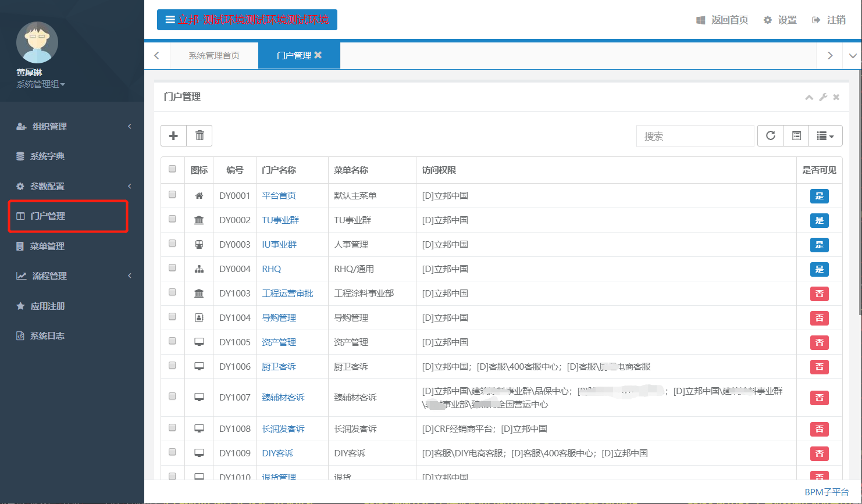This screenshot has height=504, width=862.
Task: Click the 搜索 search input field
Action: pos(695,136)
